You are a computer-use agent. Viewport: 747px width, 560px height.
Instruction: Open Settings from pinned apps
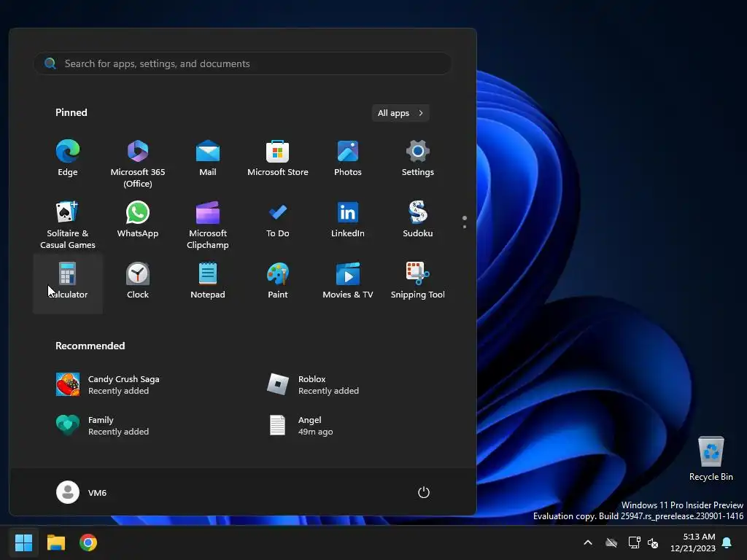click(418, 159)
